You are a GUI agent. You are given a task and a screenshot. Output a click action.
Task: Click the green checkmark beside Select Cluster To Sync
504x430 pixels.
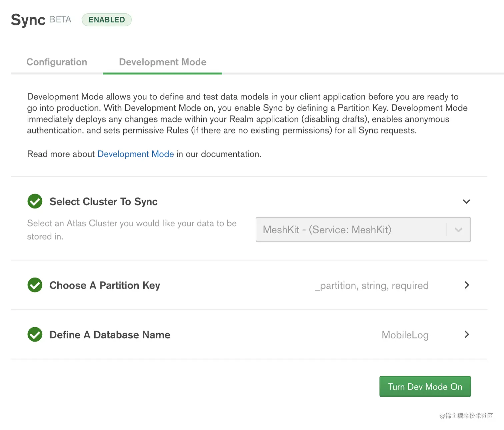[35, 201]
